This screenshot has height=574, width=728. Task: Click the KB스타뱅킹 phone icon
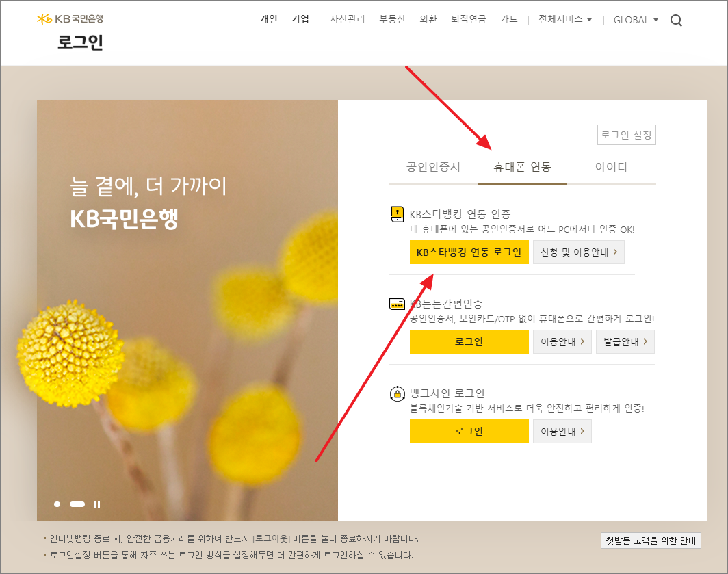(x=398, y=214)
